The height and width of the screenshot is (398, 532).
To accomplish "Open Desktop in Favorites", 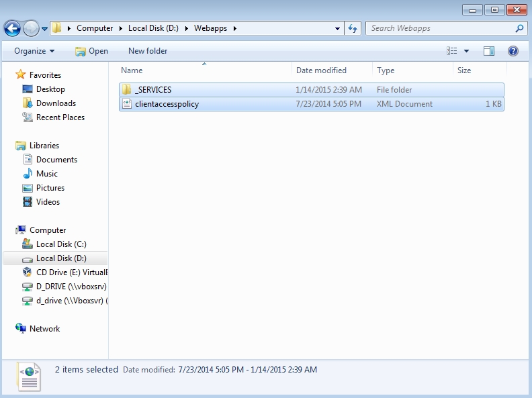I will click(50, 89).
